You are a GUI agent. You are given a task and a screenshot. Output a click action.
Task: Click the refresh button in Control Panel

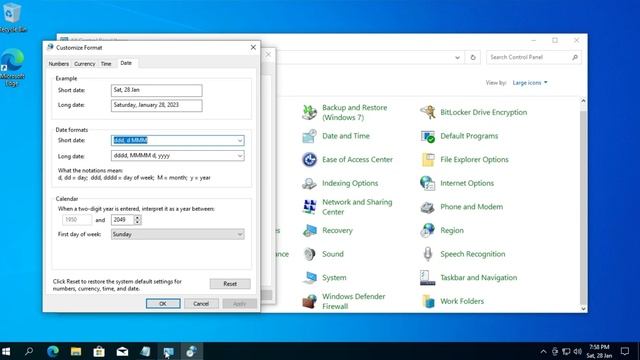point(473,58)
